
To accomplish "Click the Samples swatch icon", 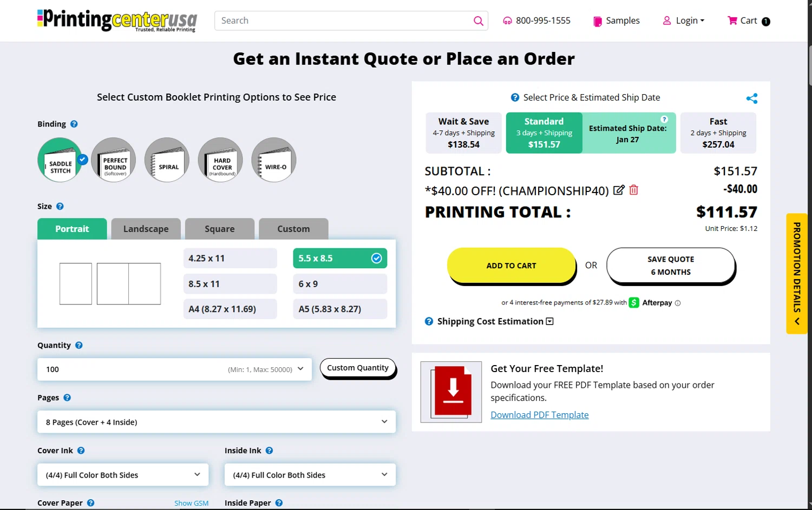I will tap(598, 21).
